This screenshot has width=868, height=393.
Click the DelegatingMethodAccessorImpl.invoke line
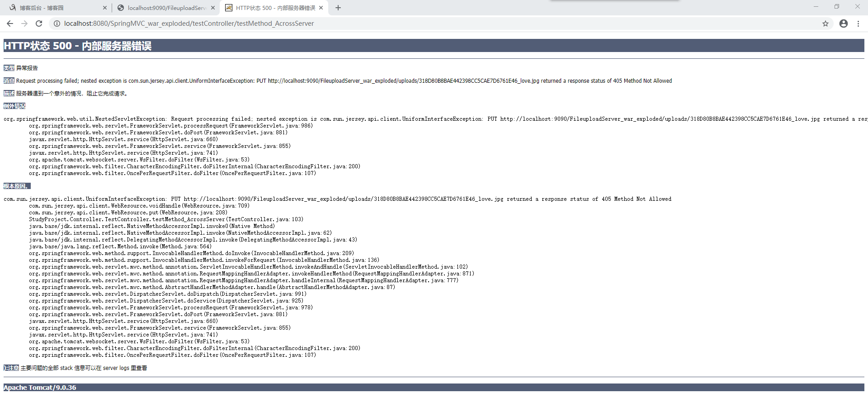193,240
